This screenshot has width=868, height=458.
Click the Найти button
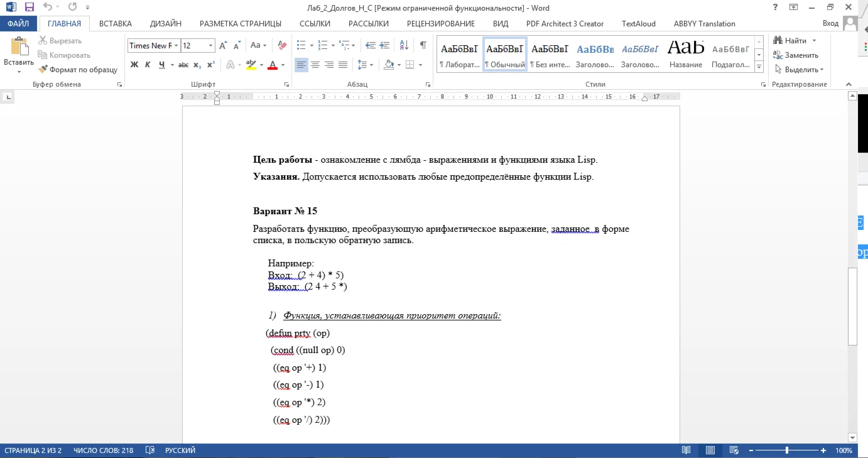pyautogui.click(x=795, y=41)
